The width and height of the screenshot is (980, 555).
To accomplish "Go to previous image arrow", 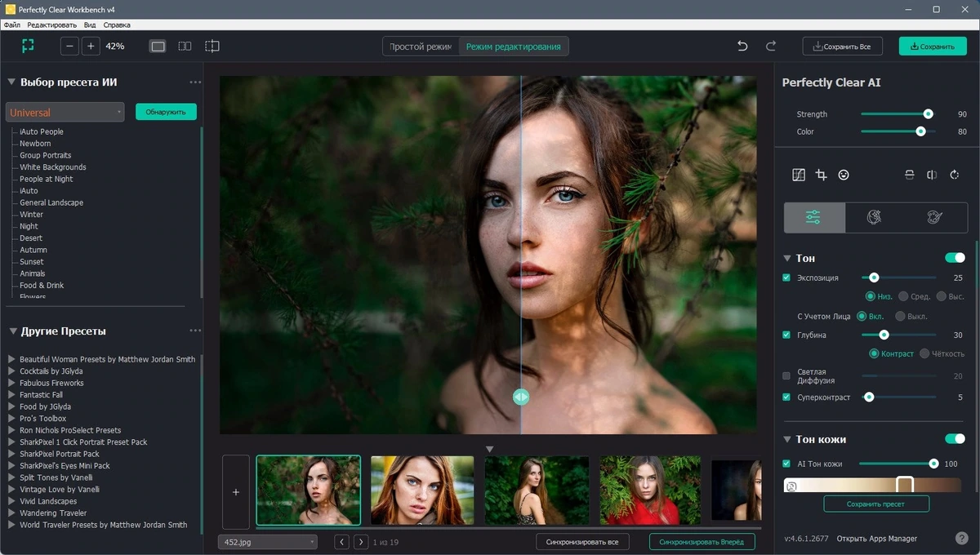I will point(341,542).
